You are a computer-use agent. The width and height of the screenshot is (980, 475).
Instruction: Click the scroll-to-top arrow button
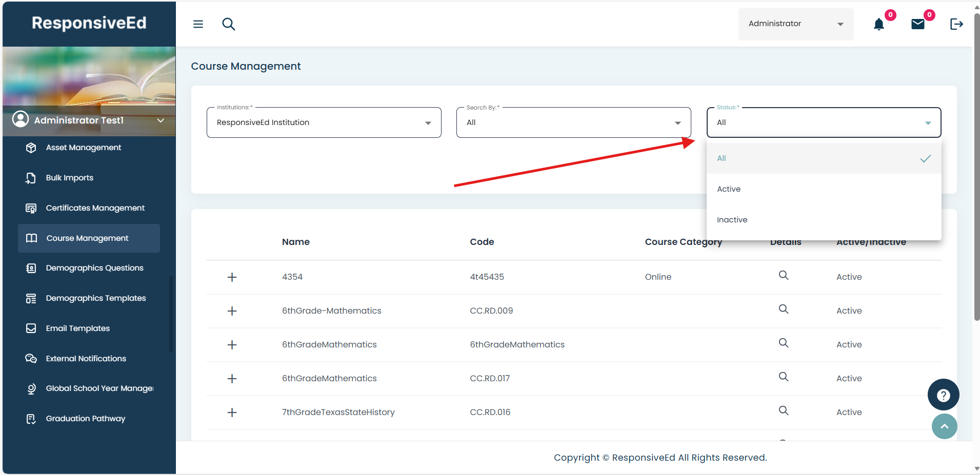coord(944,426)
